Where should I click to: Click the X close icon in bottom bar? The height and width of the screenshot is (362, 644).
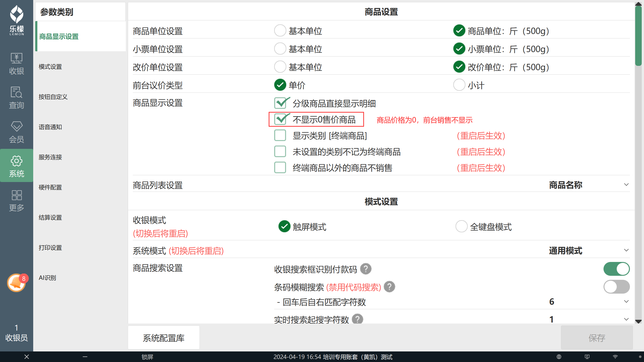27,357
